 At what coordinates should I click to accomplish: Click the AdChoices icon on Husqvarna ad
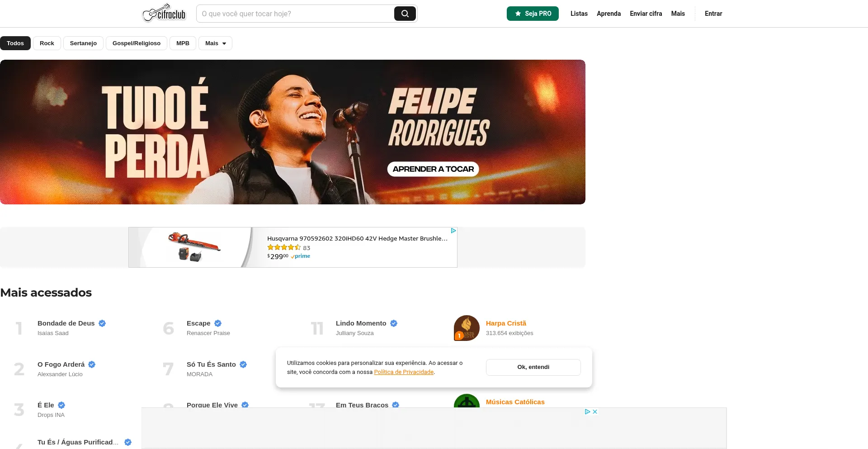(x=453, y=231)
